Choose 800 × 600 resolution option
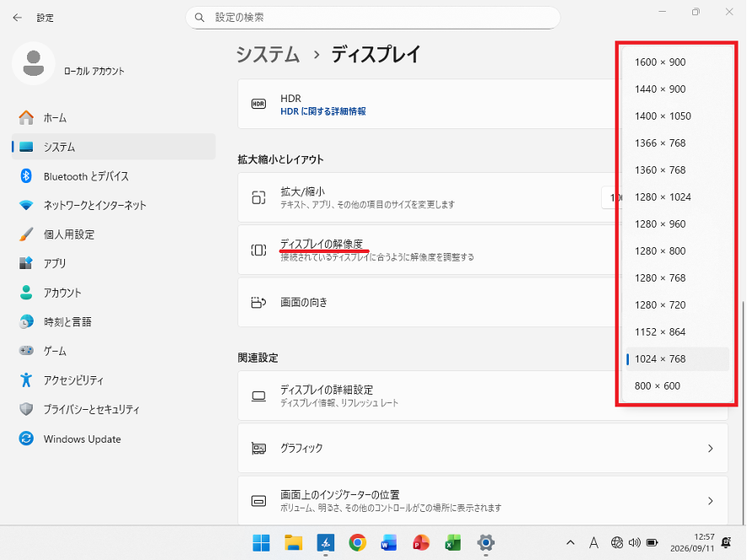747x560 pixels. click(x=677, y=385)
